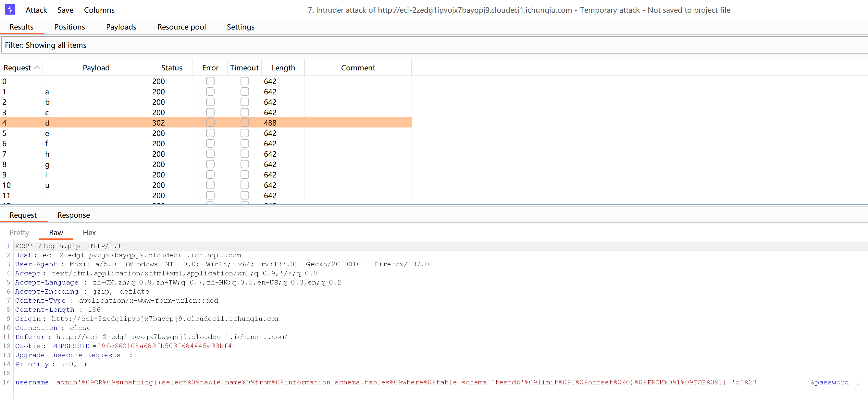Switch to the Payloads tab
Screen dimensions: 868x399
pyautogui.click(x=121, y=27)
